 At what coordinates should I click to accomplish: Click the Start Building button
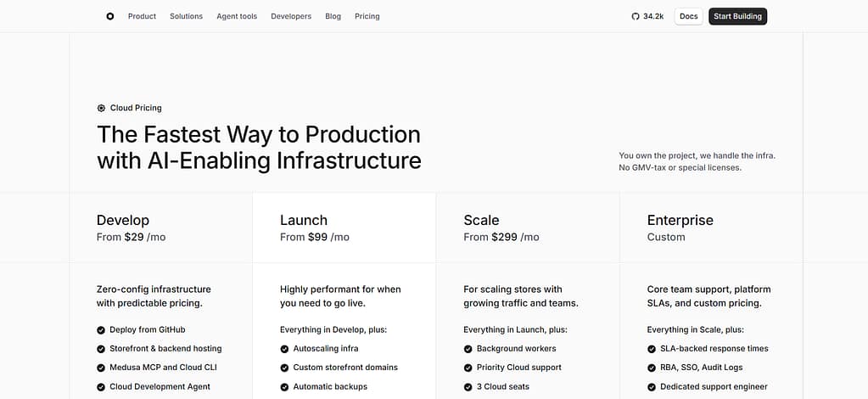(737, 17)
